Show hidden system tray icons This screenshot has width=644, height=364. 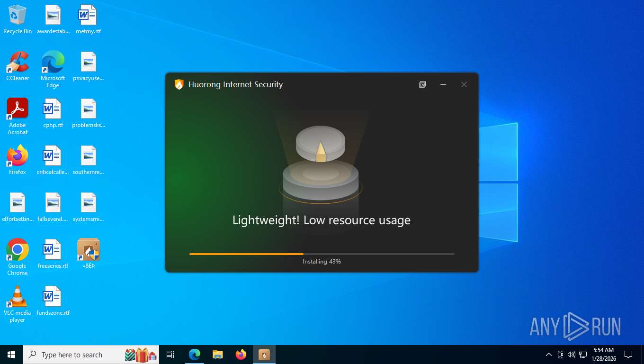tap(549, 355)
